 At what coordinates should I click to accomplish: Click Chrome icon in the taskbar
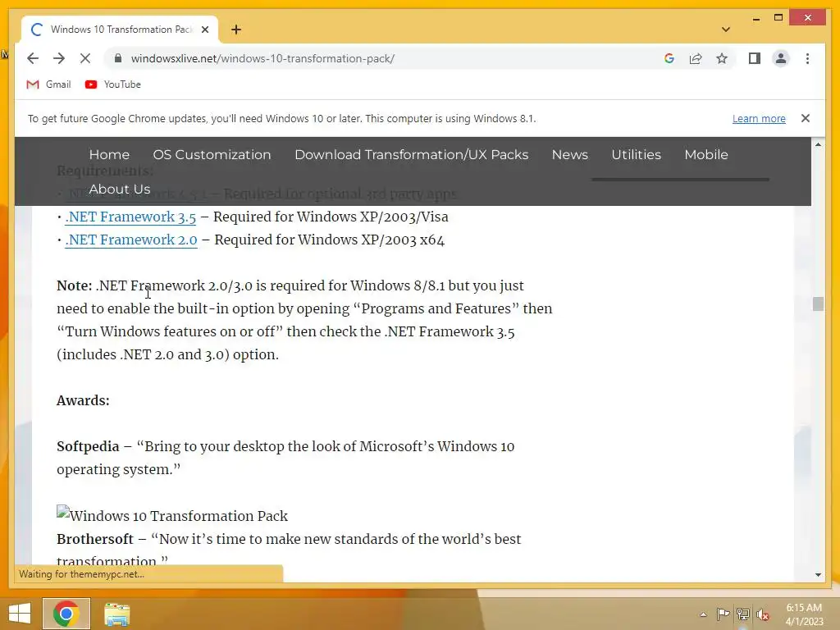(x=66, y=614)
